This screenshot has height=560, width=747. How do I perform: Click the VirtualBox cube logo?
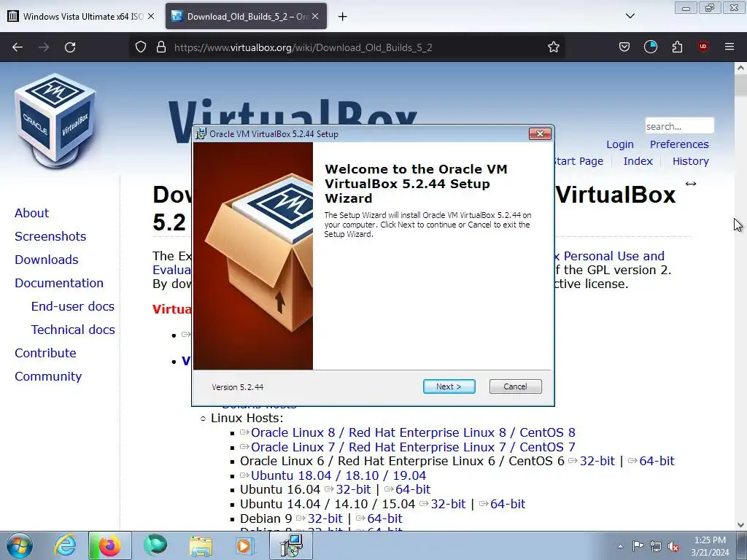click(55, 121)
